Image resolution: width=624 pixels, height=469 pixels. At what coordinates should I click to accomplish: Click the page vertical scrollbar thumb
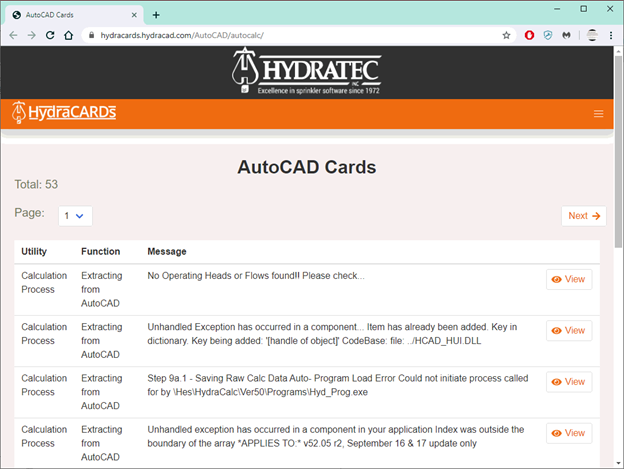tap(618, 152)
